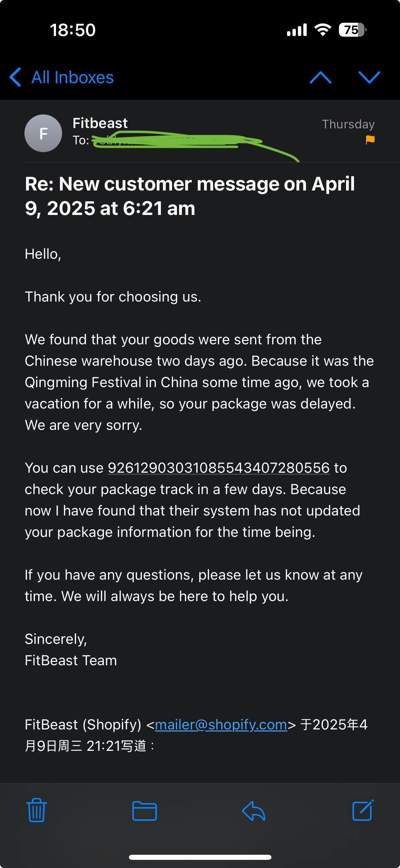This screenshot has width=400, height=868.
Task: Tap the compose new message icon
Action: [363, 810]
